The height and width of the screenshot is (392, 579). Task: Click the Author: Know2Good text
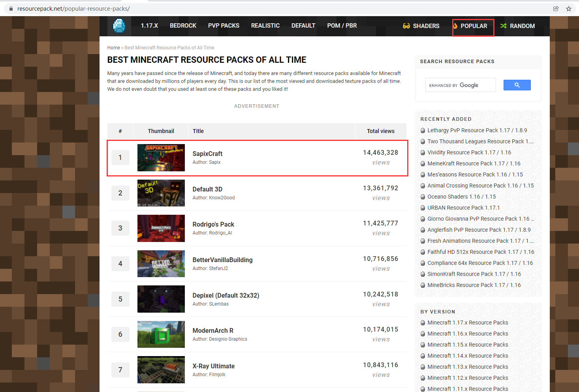[214, 198]
